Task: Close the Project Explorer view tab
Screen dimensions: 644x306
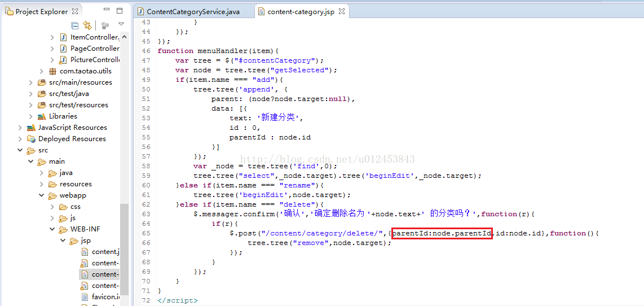Action: (x=75, y=11)
